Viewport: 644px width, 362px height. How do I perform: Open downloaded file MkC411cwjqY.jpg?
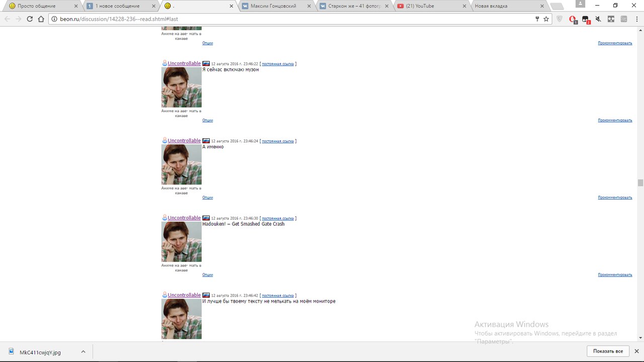click(x=40, y=352)
